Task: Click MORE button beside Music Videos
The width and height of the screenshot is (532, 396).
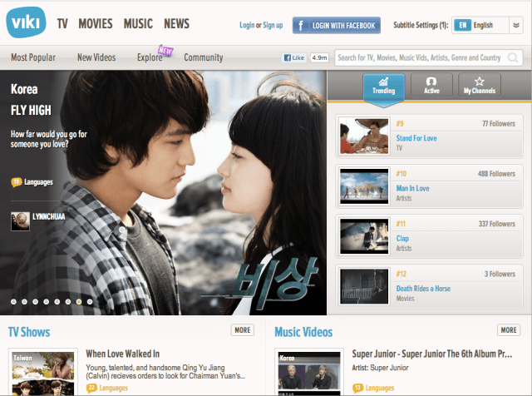Action: (509, 330)
